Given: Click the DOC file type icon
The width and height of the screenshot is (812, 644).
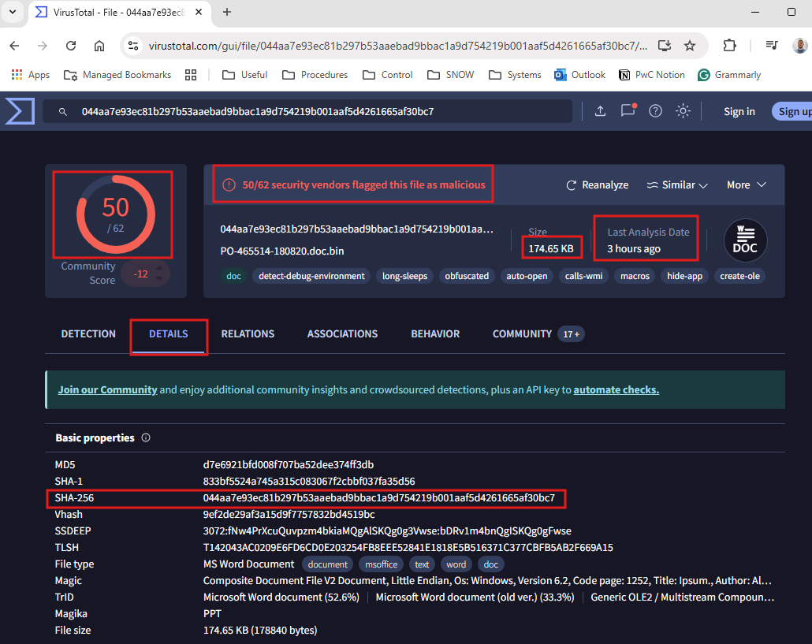Looking at the screenshot, I should 745,240.
